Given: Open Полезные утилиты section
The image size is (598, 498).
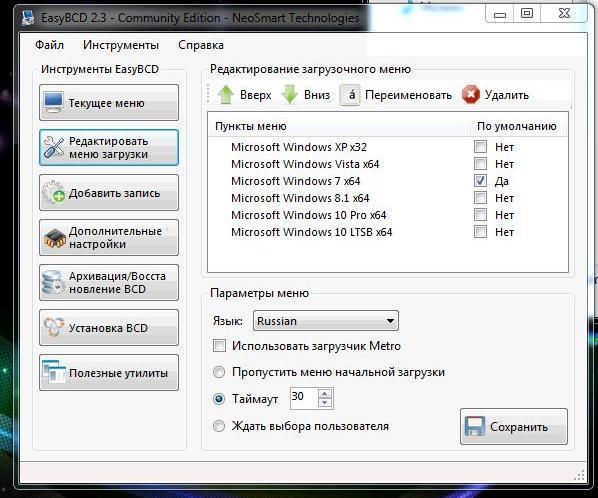Looking at the screenshot, I should click(x=109, y=373).
